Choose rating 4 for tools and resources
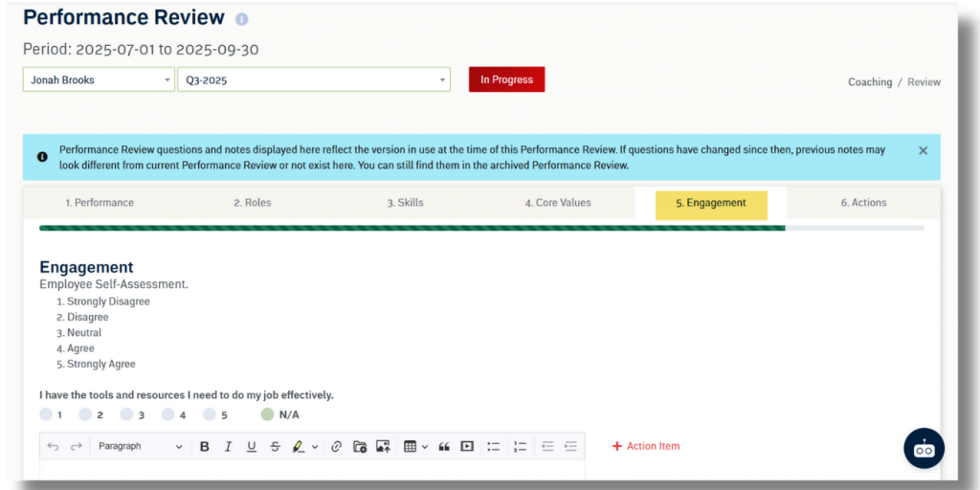Screen dimensions: 980x490 coord(168,414)
